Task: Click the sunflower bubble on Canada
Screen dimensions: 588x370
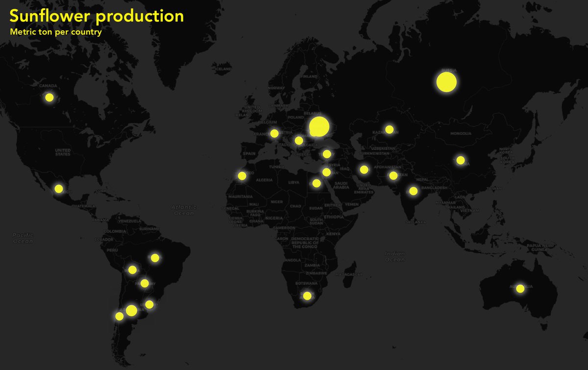Action: click(x=49, y=97)
